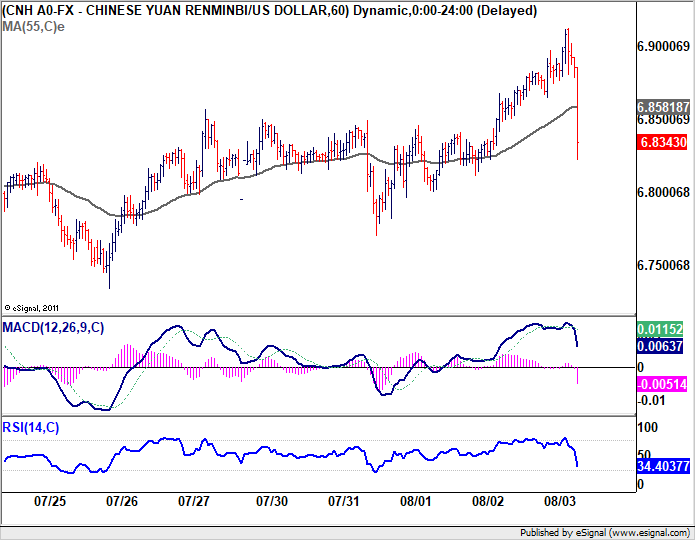Click the green 0.01152 MACD signal value
Screen dimensions: 695x540
[660, 329]
